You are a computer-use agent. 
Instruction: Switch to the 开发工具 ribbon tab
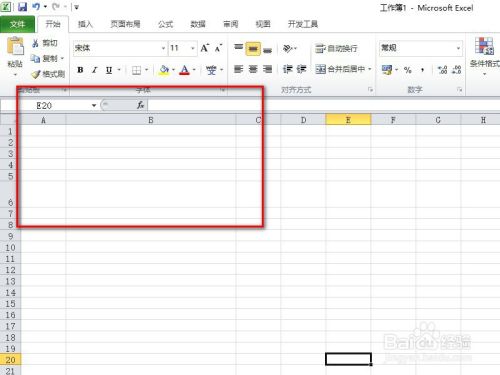[x=303, y=24]
